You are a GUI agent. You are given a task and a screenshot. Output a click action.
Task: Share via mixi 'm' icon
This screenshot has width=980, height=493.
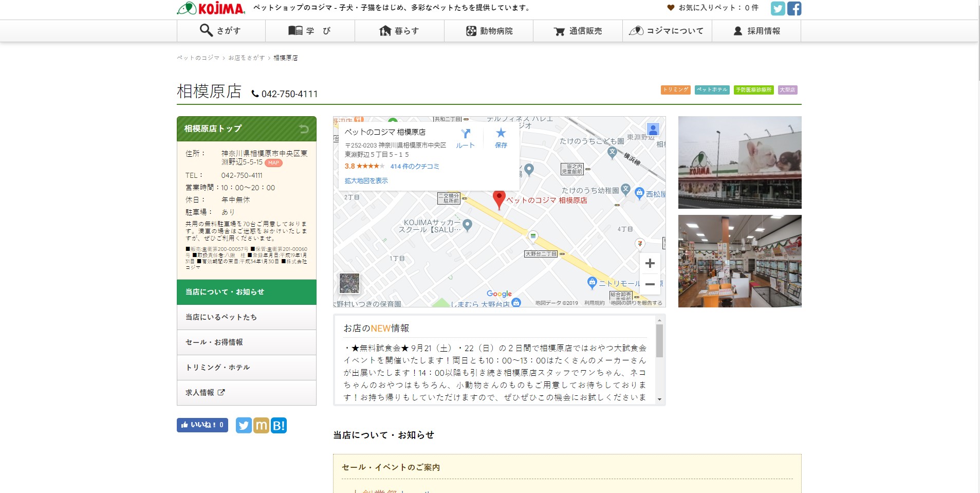(261, 425)
